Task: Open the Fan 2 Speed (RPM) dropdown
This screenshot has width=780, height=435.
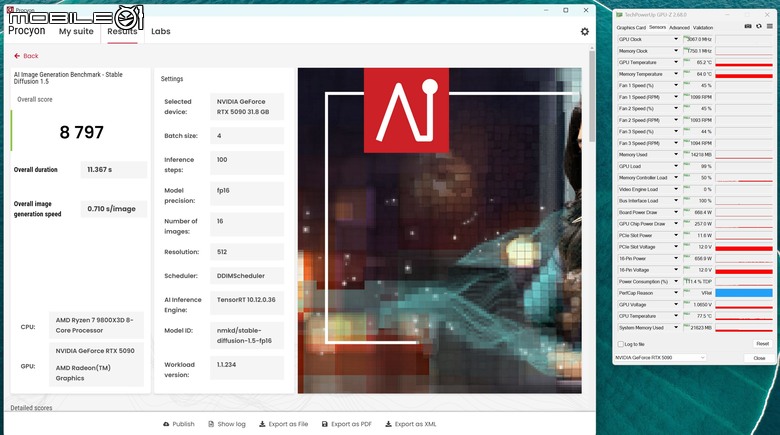Action: [x=676, y=120]
